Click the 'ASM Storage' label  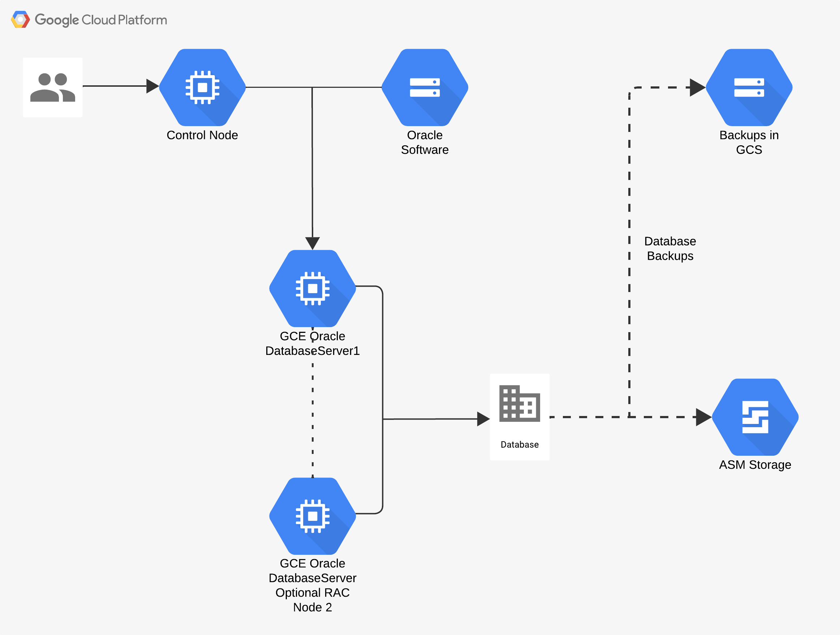[755, 465]
